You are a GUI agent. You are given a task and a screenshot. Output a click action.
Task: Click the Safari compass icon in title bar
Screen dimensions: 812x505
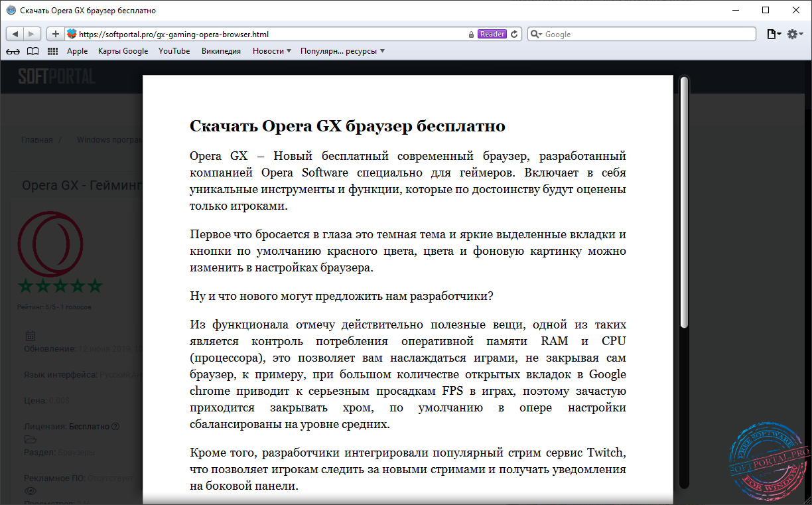[x=11, y=11]
